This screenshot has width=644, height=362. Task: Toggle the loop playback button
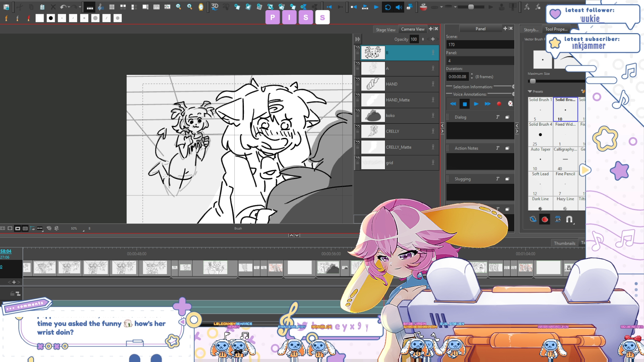pos(387,7)
